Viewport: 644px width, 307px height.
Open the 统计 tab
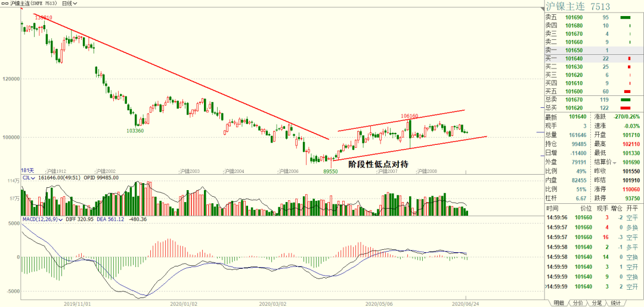(x=615, y=303)
